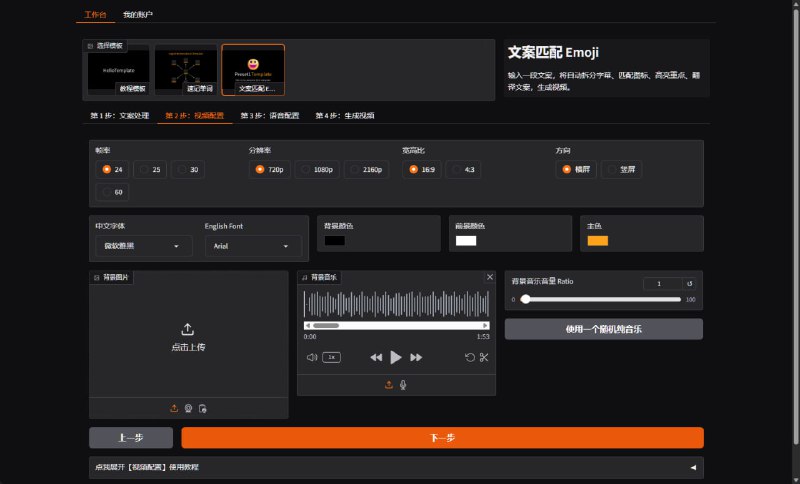800x484 pixels.
Task: Select 30 frame rate option
Action: pos(188,169)
